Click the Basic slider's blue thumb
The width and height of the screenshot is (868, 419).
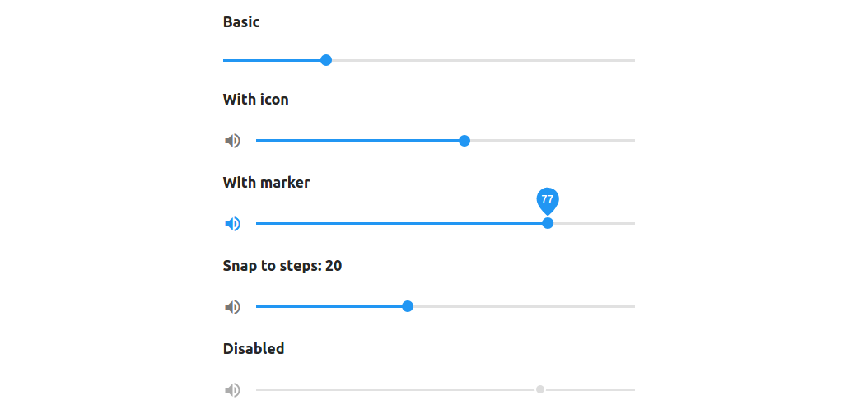point(326,60)
